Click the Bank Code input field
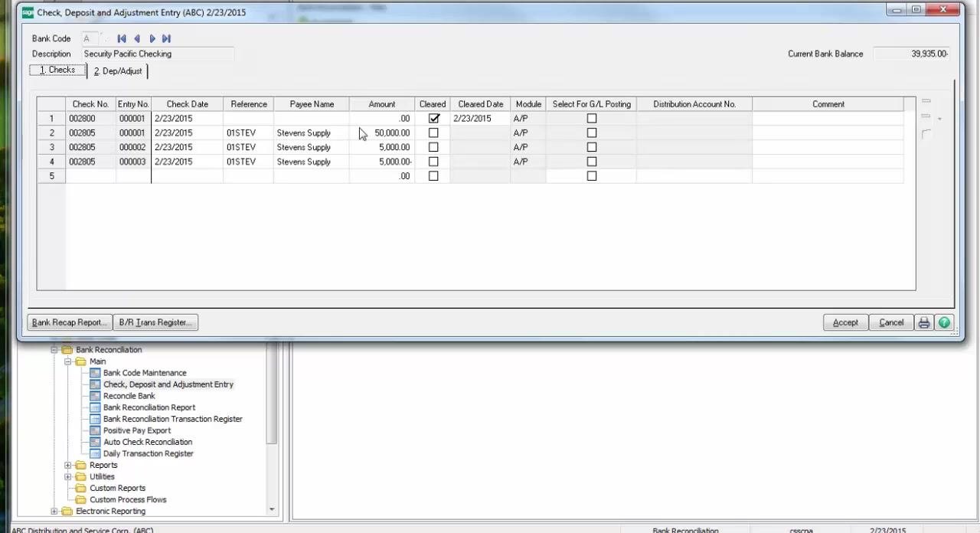Screen dimensions: 980x533 (90, 38)
